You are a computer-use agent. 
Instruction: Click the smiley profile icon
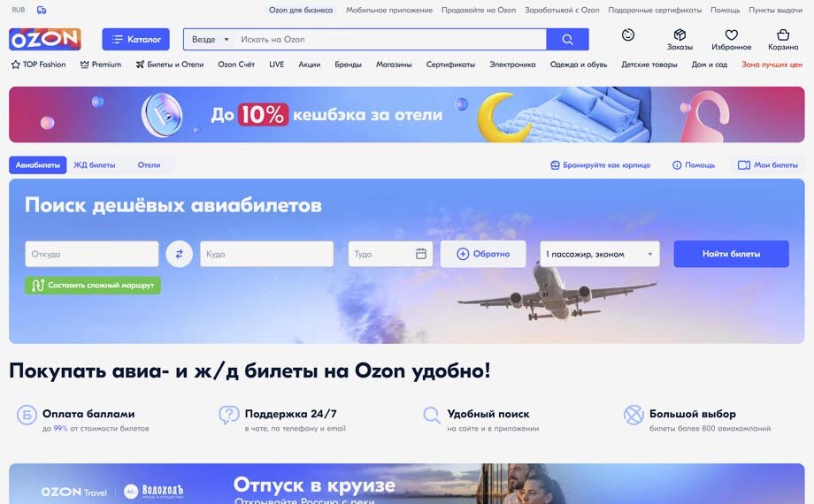[x=628, y=34]
